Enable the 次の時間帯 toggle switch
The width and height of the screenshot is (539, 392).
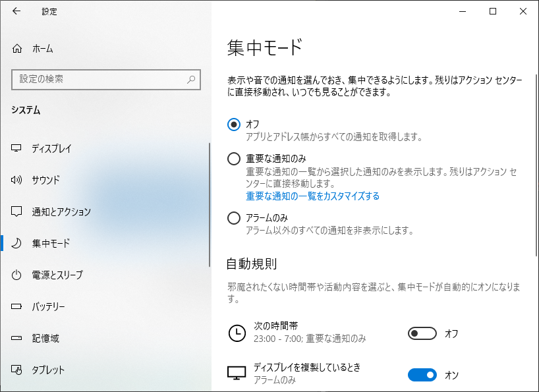[422, 333]
